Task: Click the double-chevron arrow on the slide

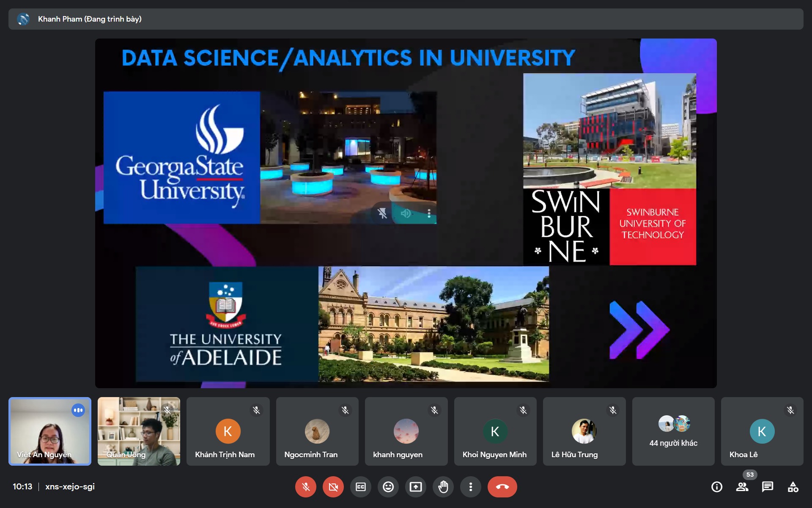Action: (x=639, y=330)
